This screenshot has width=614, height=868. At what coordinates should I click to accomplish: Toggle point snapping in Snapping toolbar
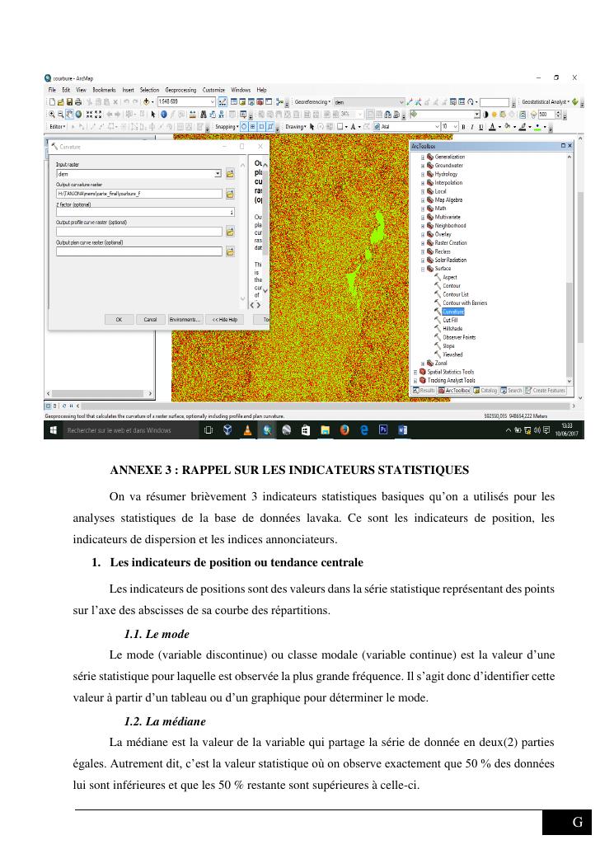(x=244, y=127)
